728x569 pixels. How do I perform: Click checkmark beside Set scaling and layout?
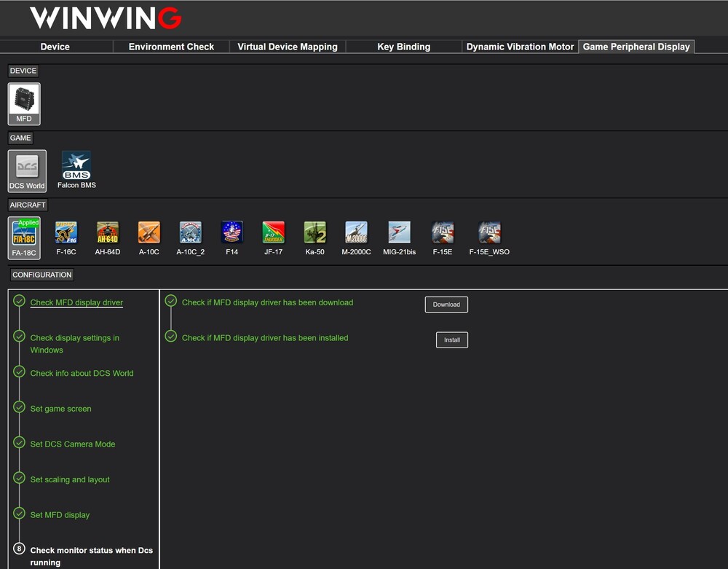point(19,478)
